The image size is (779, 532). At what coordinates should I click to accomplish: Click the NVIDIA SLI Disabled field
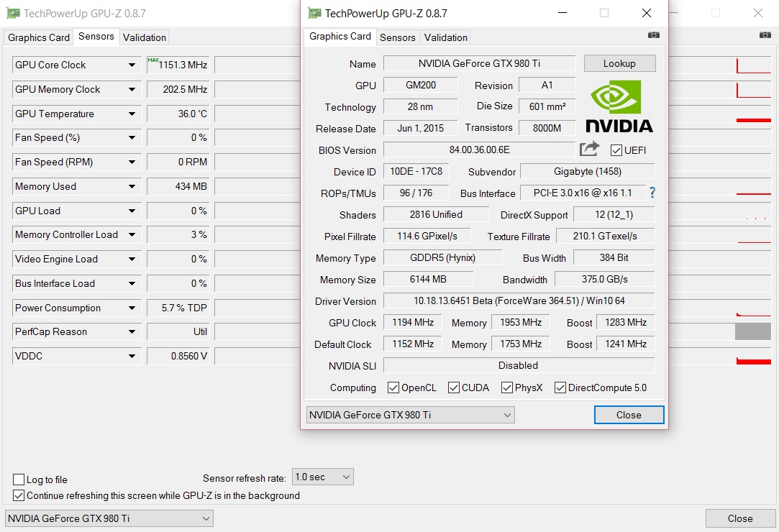pos(519,365)
